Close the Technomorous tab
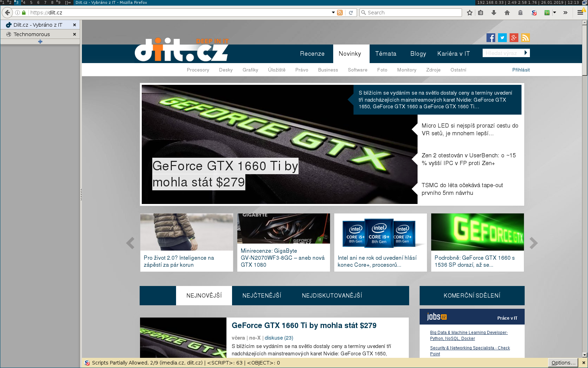Image resolution: width=588 pixels, height=368 pixels. 74,34
